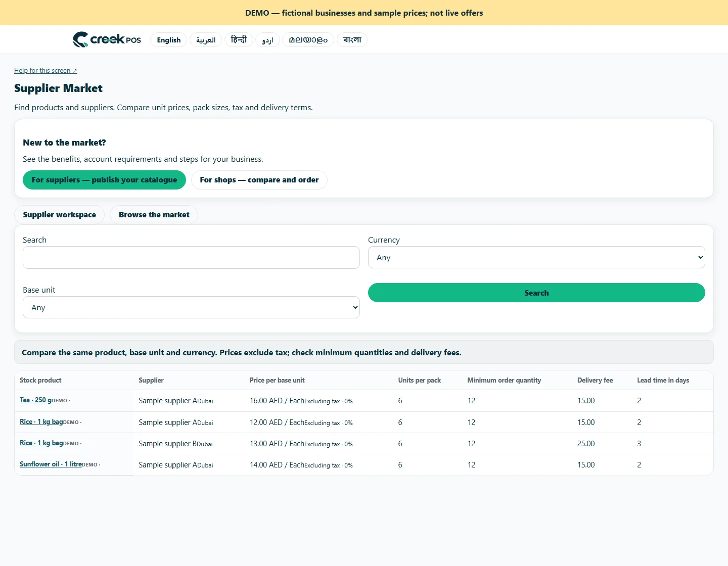Open the Tea · 250 g product link
Image resolution: width=728 pixels, height=566 pixels.
tap(35, 400)
